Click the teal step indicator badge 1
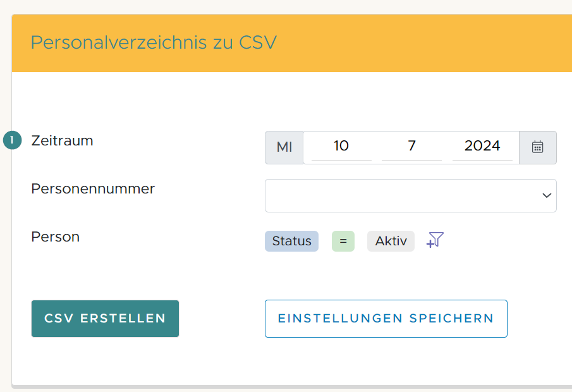The image size is (572, 392). [12, 140]
